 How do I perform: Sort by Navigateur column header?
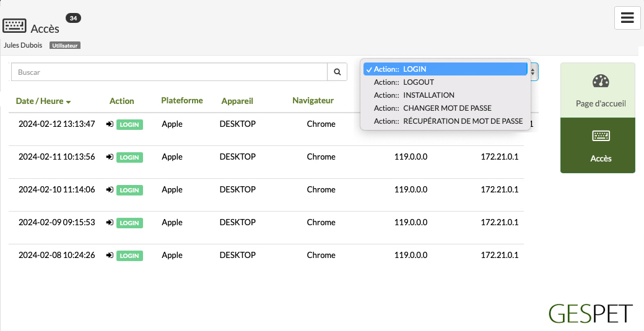click(313, 100)
